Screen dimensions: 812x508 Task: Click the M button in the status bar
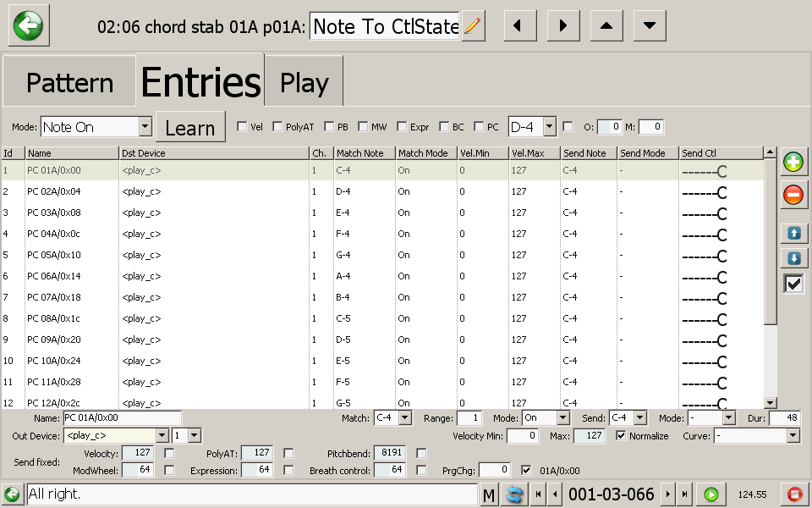pyautogui.click(x=489, y=494)
